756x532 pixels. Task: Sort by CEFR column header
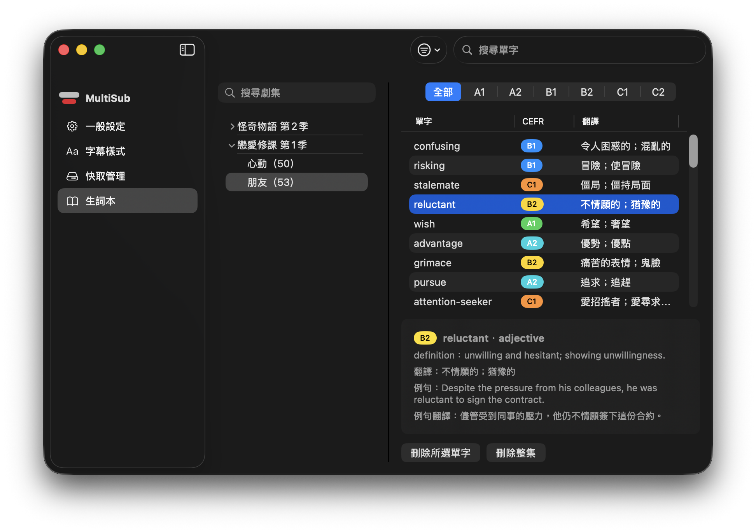click(533, 121)
